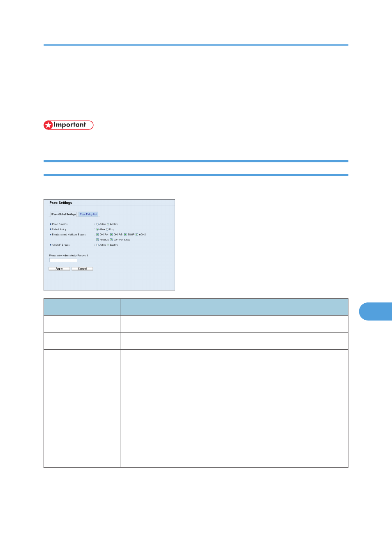This screenshot has width=392, height=556.
Task: Choose Drop as Default Policy
Action: 107,229
